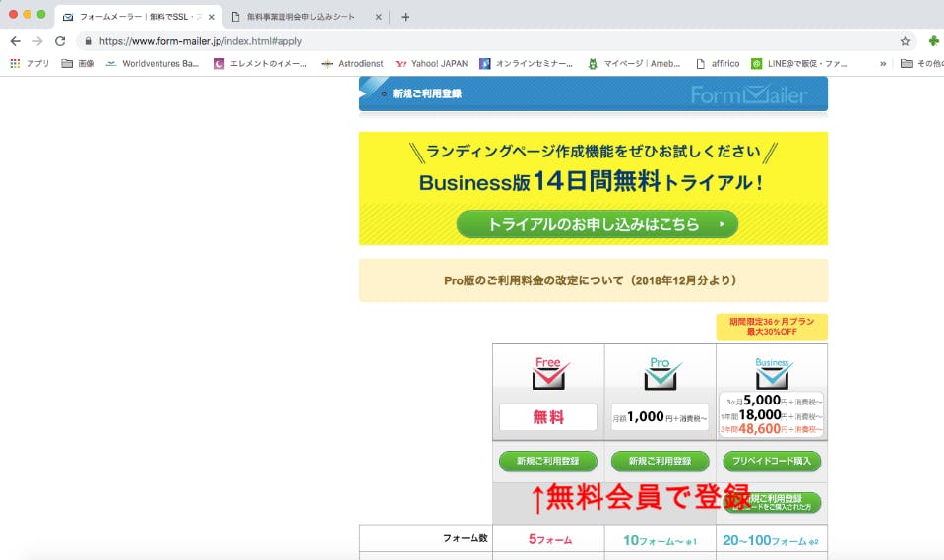Open Yahoo! JAPAN bookmark
The height and width of the screenshot is (560, 944).
(431, 63)
